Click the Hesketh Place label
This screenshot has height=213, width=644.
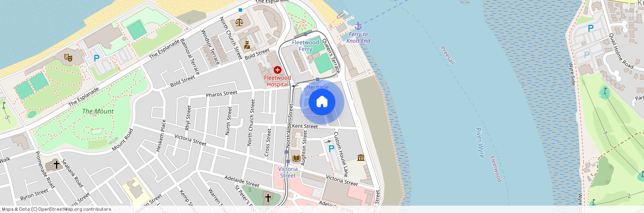[160, 136]
